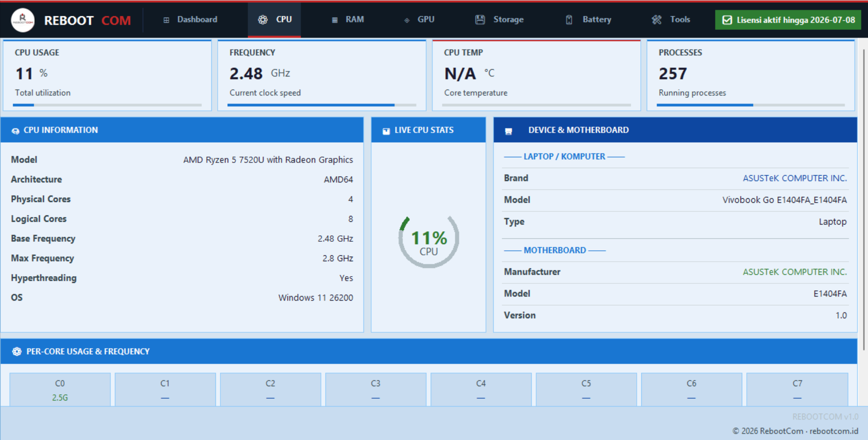
Task: Click the Vivobook Go E1404FA model value
Action: coord(784,200)
